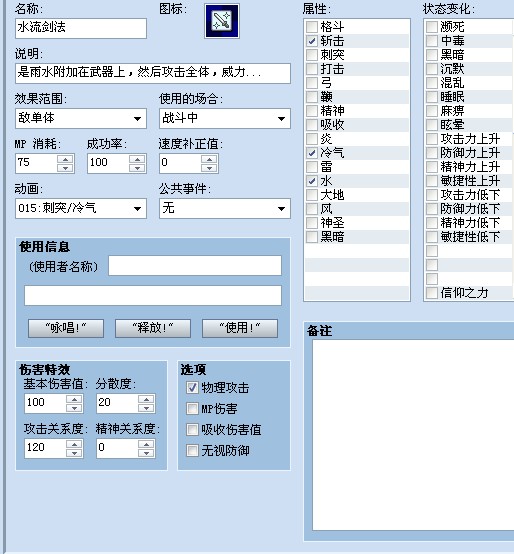Check the 刺突 attribute checkbox

point(312,55)
